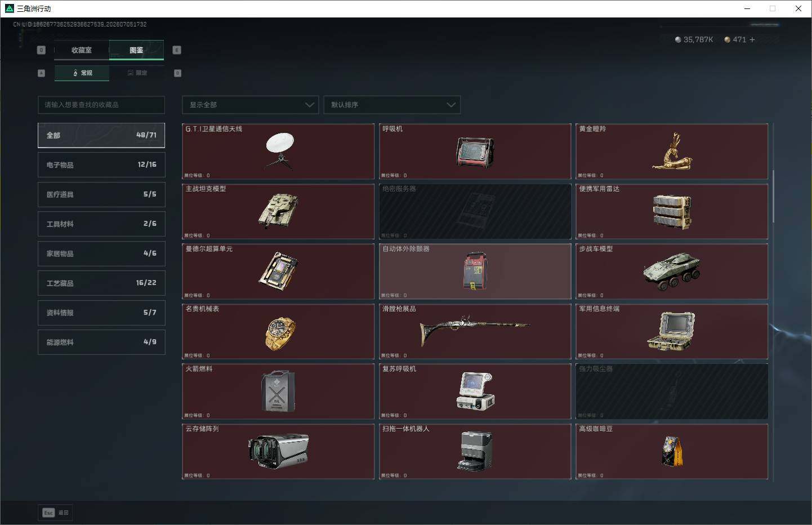Image resolution: width=812 pixels, height=525 pixels.
Task: Select the flintlock rifle display item
Action: tap(475, 332)
